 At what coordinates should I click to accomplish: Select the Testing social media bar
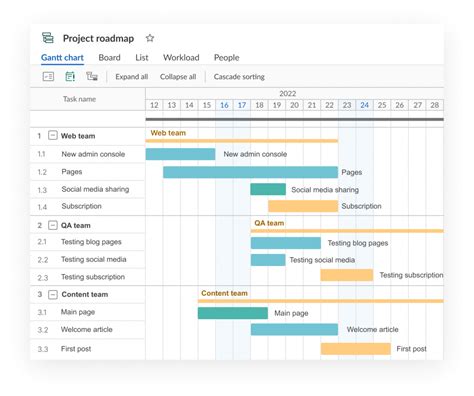268,260
